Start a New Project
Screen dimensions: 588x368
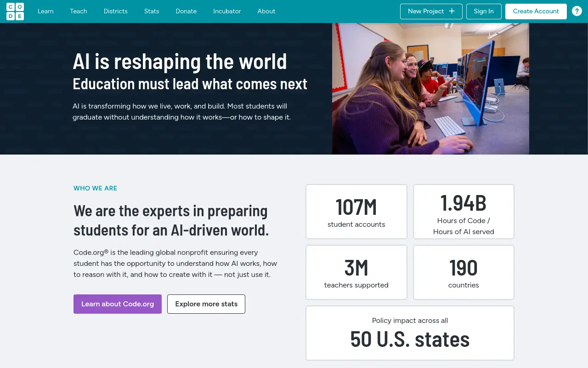click(x=431, y=11)
